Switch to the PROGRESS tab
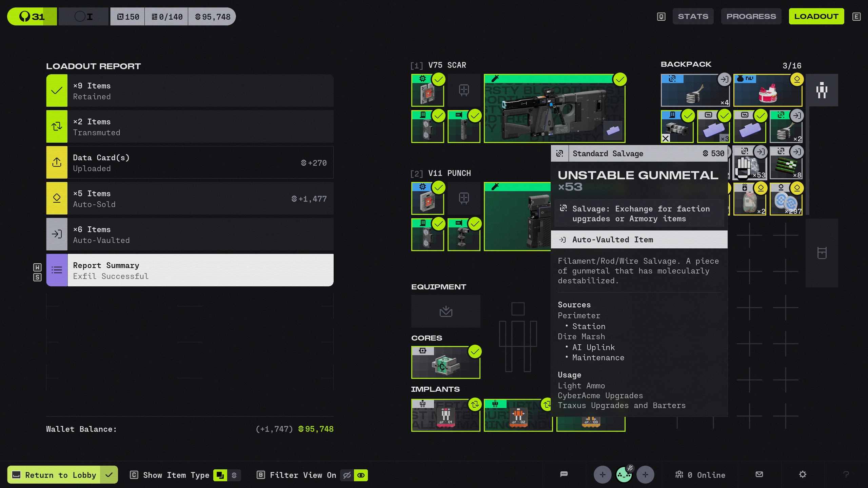This screenshot has height=488, width=868. coord(751,16)
